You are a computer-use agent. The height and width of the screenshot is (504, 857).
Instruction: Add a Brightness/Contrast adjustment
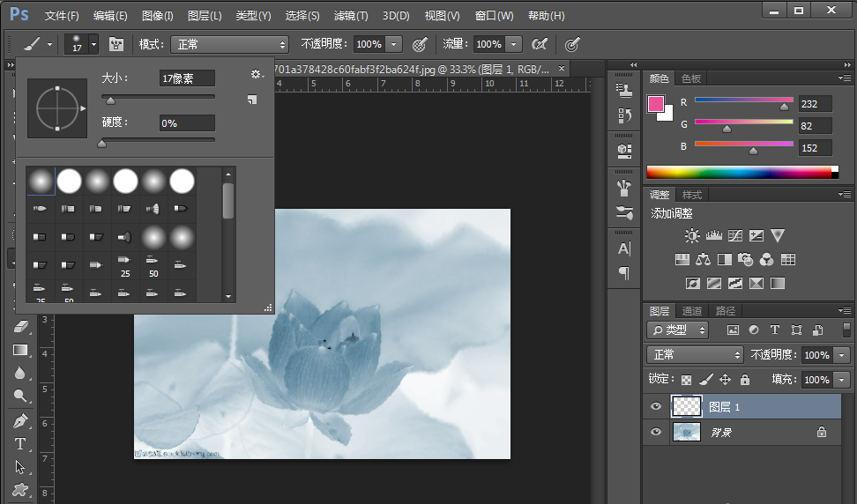coord(692,235)
